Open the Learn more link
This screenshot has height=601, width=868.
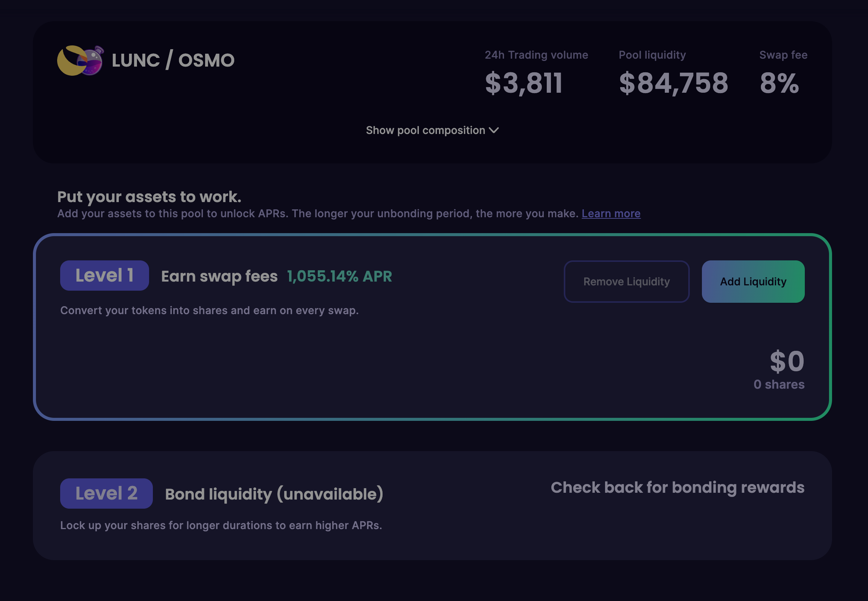611,214
